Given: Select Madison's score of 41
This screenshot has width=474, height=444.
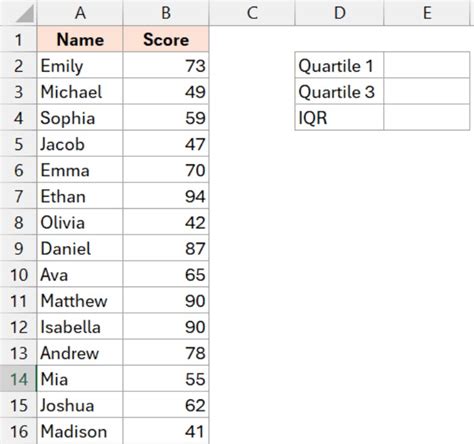Looking at the screenshot, I should [x=166, y=431].
